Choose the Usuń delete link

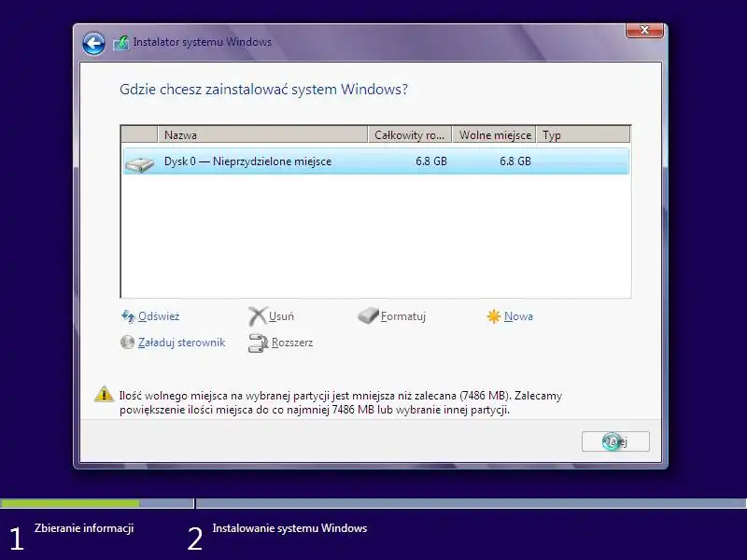(281, 316)
